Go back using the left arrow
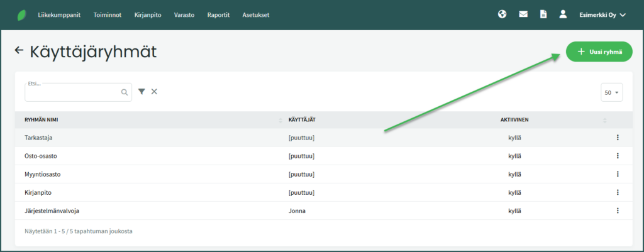 (x=19, y=50)
